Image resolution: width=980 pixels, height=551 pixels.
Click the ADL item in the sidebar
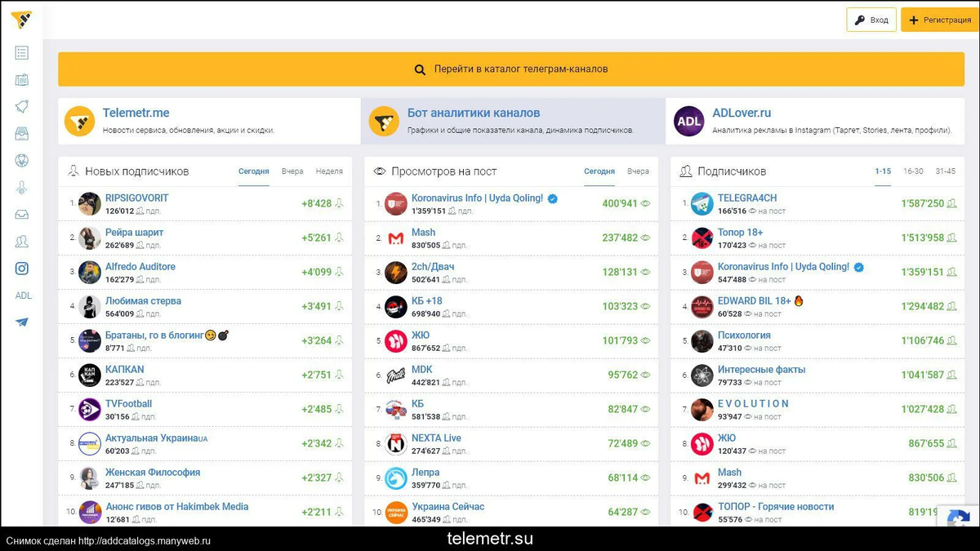[23, 295]
